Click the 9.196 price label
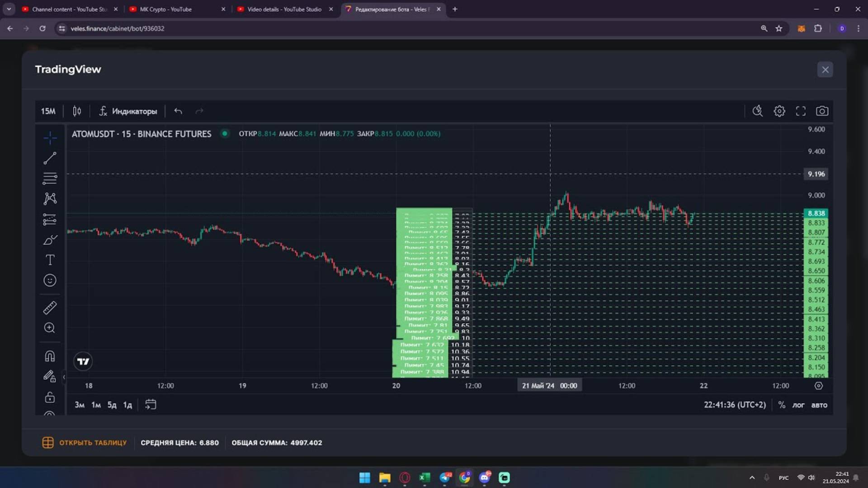This screenshot has height=488, width=868. pyautogui.click(x=816, y=174)
